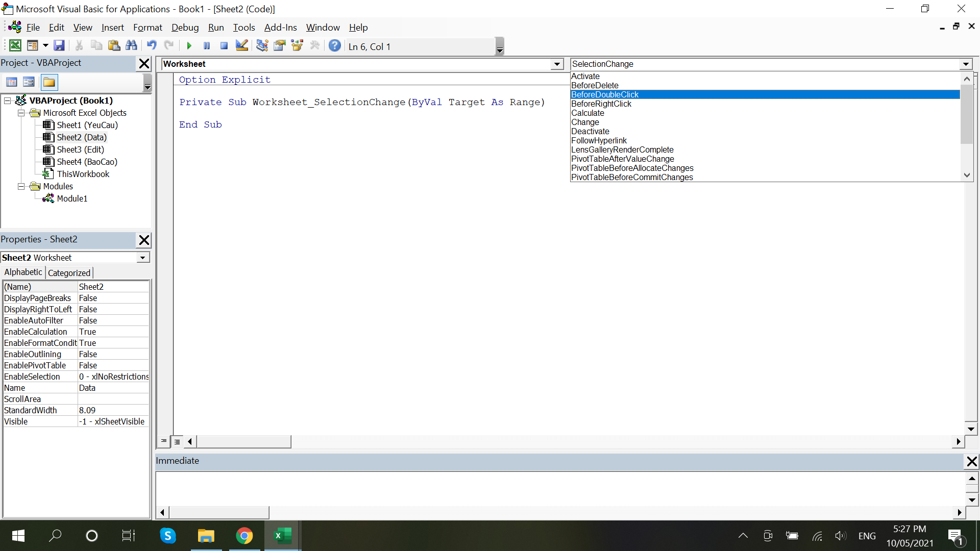Click the Insert UserForm toolbar icon
The width and height of the screenshot is (980, 551).
tap(32, 46)
